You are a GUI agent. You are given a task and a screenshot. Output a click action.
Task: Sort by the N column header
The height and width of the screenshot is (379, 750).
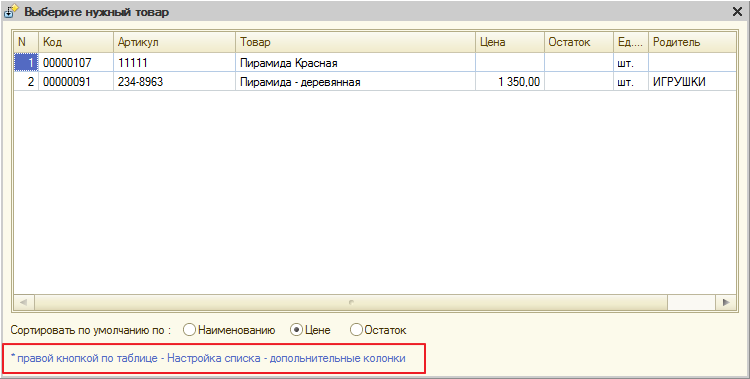26,42
